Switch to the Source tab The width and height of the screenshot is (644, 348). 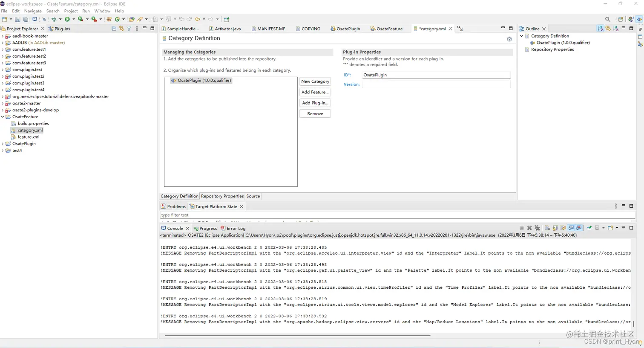(x=253, y=196)
